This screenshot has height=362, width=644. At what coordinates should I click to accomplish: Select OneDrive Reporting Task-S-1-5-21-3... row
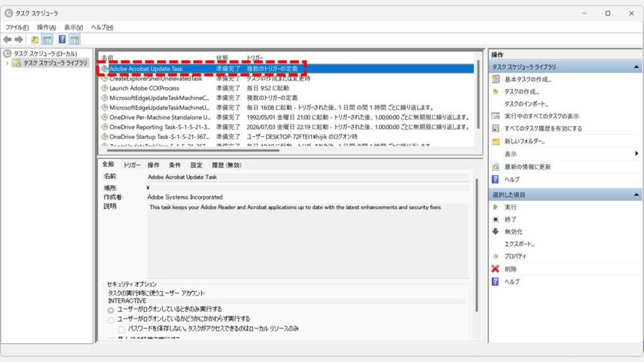tap(287, 127)
